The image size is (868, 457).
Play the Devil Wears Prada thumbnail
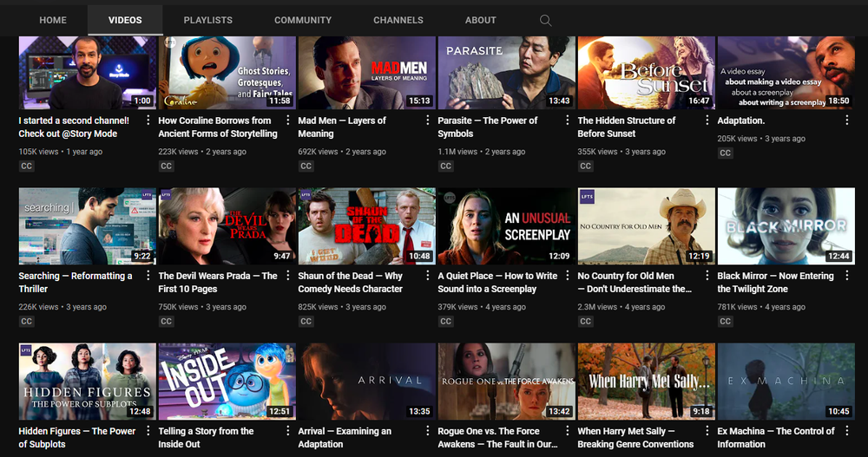pyautogui.click(x=227, y=225)
